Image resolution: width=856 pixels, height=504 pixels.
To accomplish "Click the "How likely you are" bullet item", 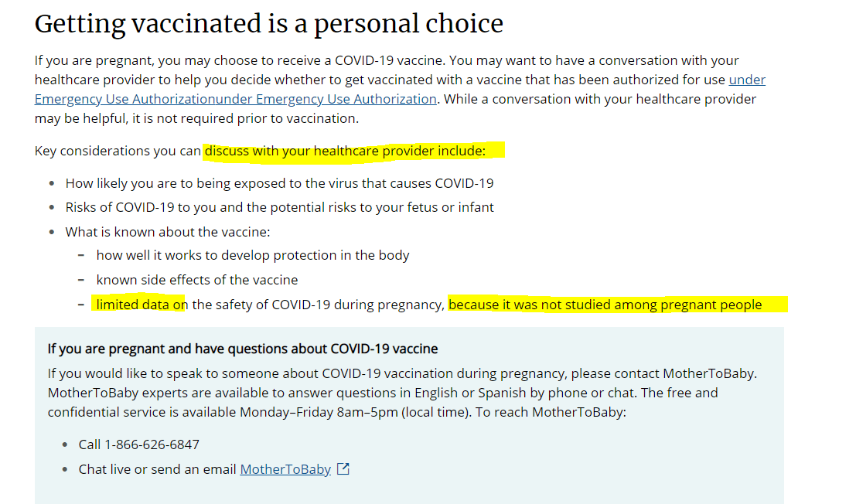I will pos(279,183).
